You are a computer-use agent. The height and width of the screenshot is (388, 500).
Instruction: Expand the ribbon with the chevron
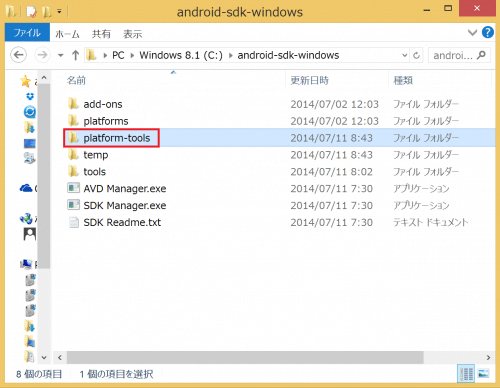(x=472, y=33)
